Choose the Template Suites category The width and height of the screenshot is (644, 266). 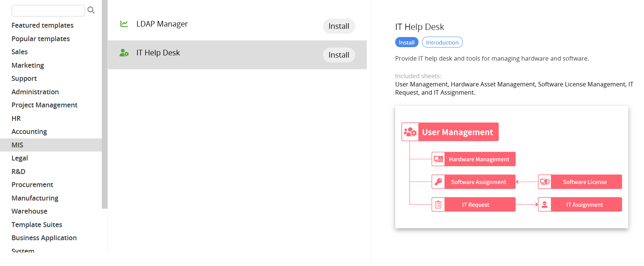pyautogui.click(x=37, y=225)
